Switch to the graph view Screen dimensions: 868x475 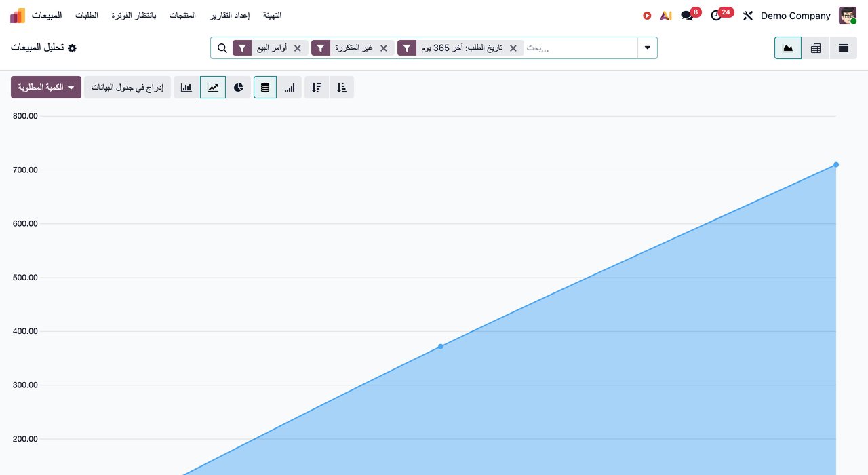point(788,48)
